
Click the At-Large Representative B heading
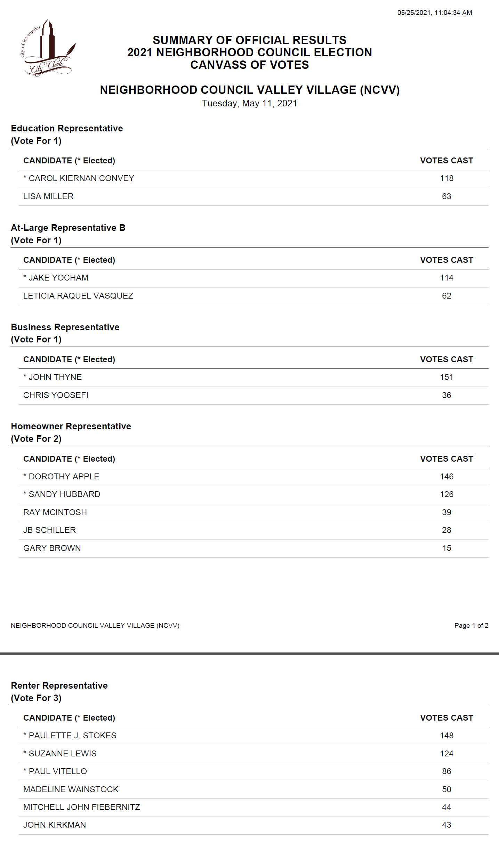click(x=68, y=228)
